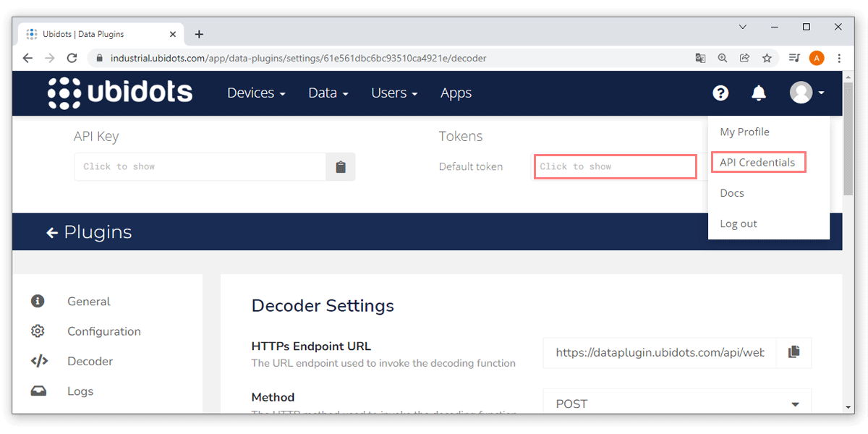The width and height of the screenshot is (868, 434).
Task: Click the General info icon in the sidebar
Action: coord(38,301)
